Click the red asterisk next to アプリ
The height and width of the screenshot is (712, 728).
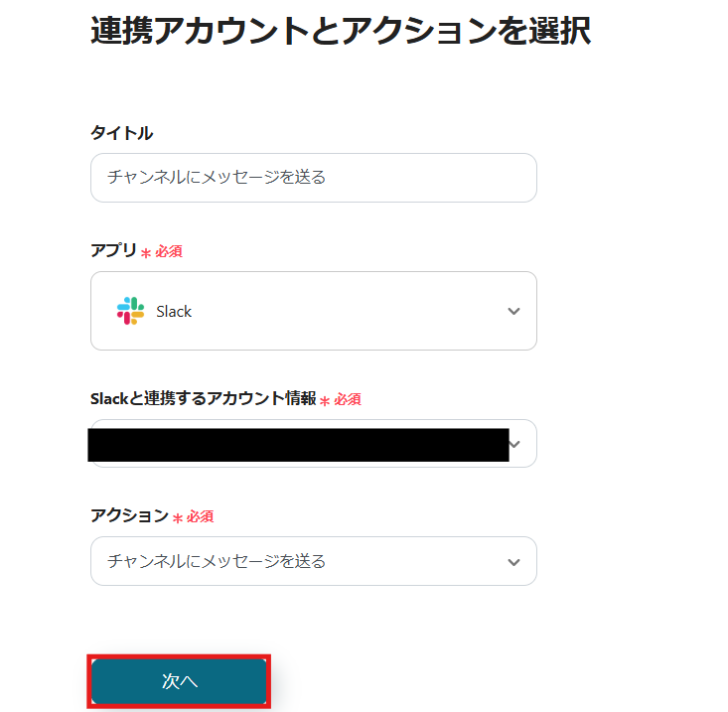coord(146,253)
